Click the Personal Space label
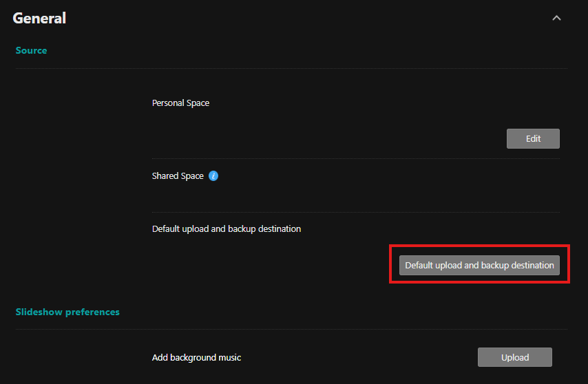The width and height of the screenshot is (588, 384). coord(180,103)
